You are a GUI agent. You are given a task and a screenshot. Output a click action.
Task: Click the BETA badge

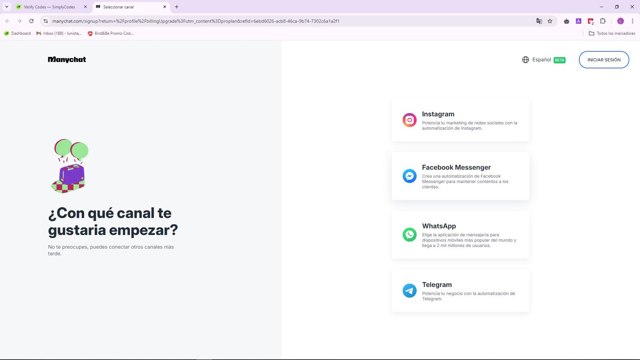560,60
